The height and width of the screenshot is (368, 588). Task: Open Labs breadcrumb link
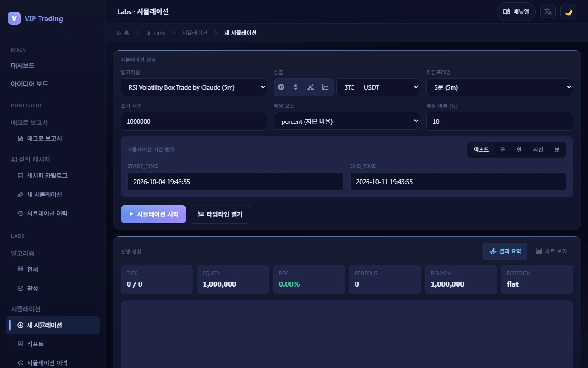pos(156,33)
